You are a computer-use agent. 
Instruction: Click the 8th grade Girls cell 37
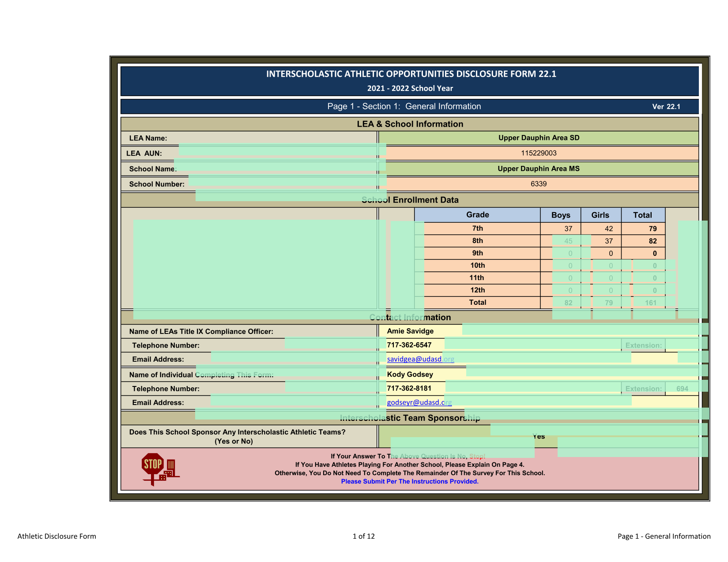point(601,241)
